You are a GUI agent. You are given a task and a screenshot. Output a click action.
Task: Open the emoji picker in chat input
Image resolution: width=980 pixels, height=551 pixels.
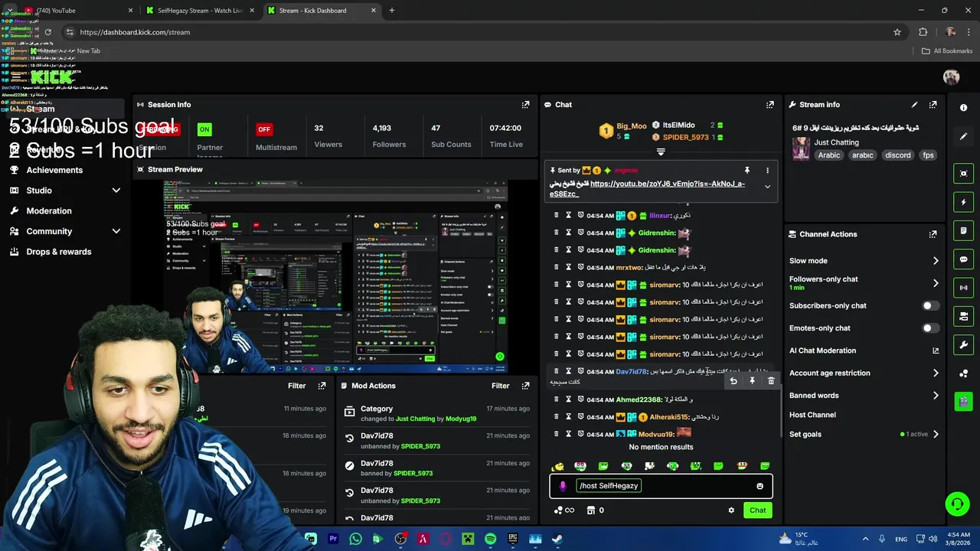(x=759, y=486)
